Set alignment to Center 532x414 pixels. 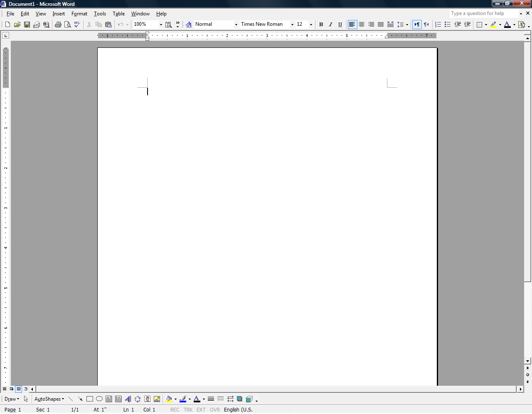click(x=362, y=25)
